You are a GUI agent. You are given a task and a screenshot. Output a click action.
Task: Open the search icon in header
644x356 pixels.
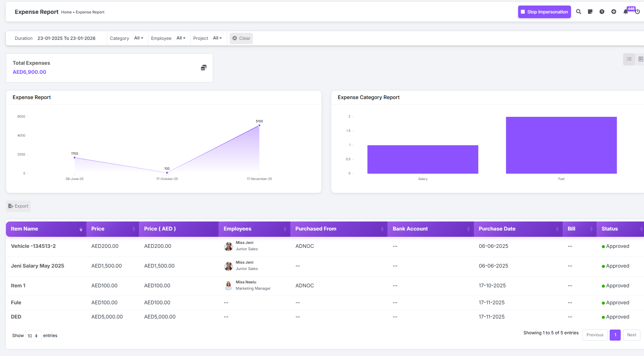coord(578,12)
